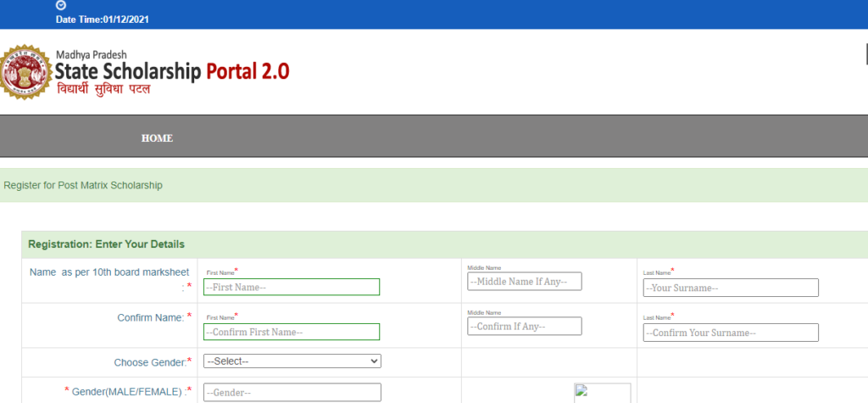Image resolution: width=868 pixels, height=403 pixels.
Task: Click the Gender (MALE/FEMALE) text field
Action: pyautogui.click(x=292, y=393)
